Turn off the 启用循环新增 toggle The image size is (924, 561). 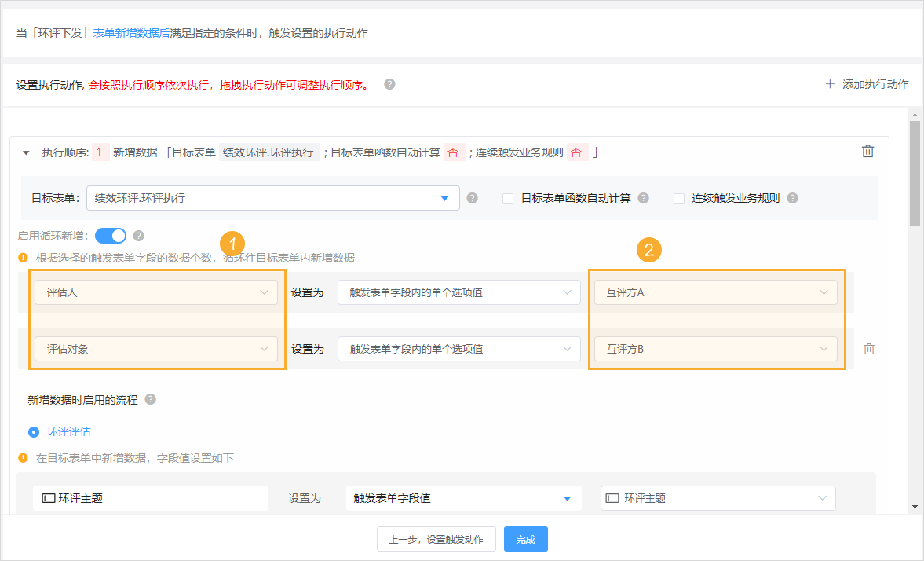tap(110, 235)
